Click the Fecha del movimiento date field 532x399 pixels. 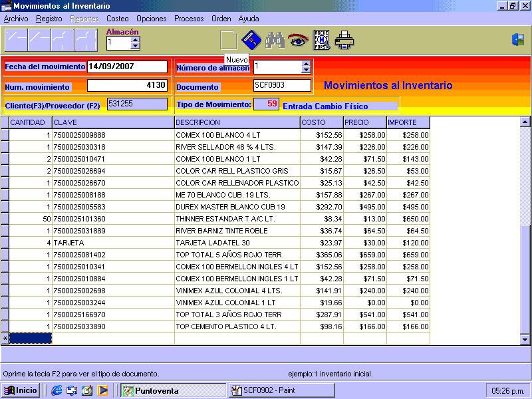pyautogui.click(x=127, y=67)
